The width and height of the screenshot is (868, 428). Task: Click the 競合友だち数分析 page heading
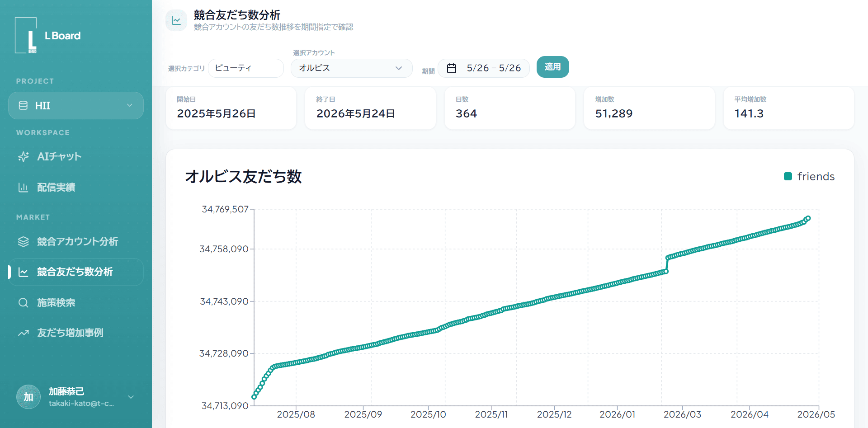(x=237, y=15)
